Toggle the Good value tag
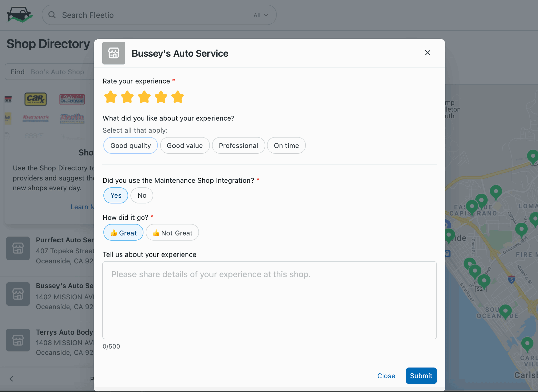 185,146
